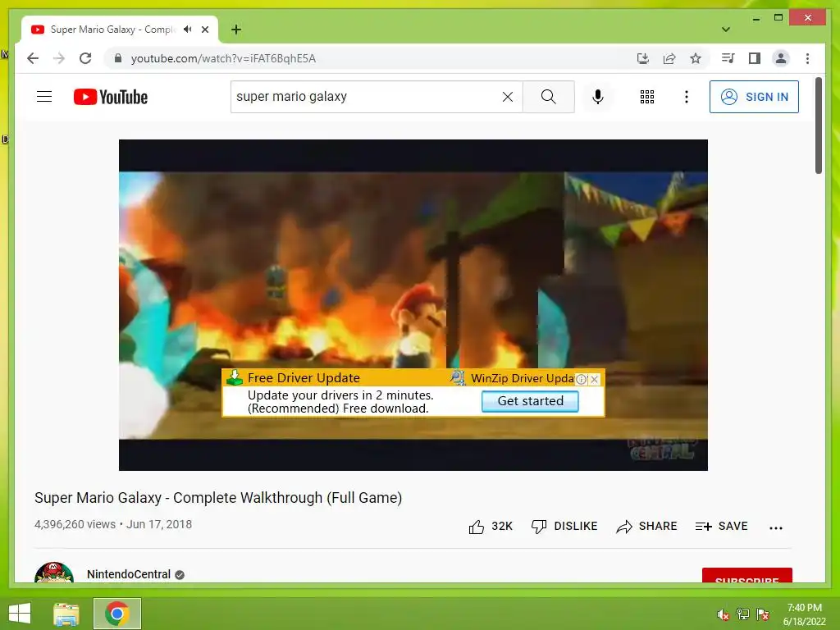Bookmark this tab with the star
The width and height of the screenshot is (840, 630).
coord(696,58)
